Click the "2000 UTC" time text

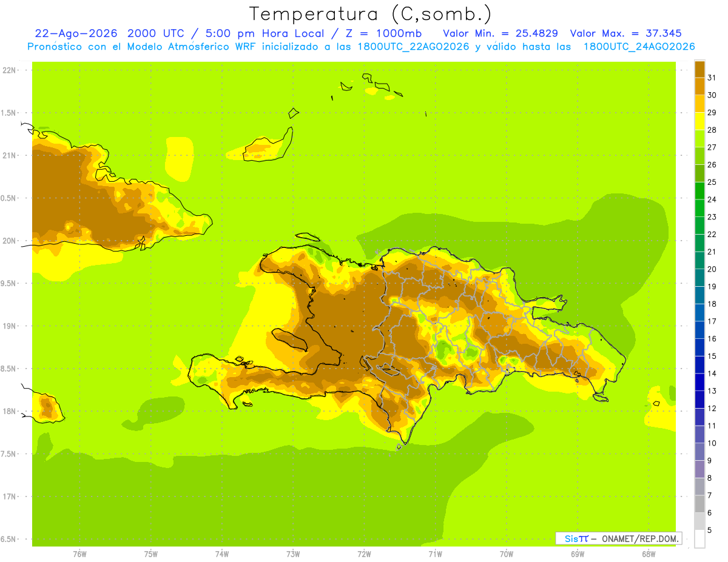click(156, 33)
